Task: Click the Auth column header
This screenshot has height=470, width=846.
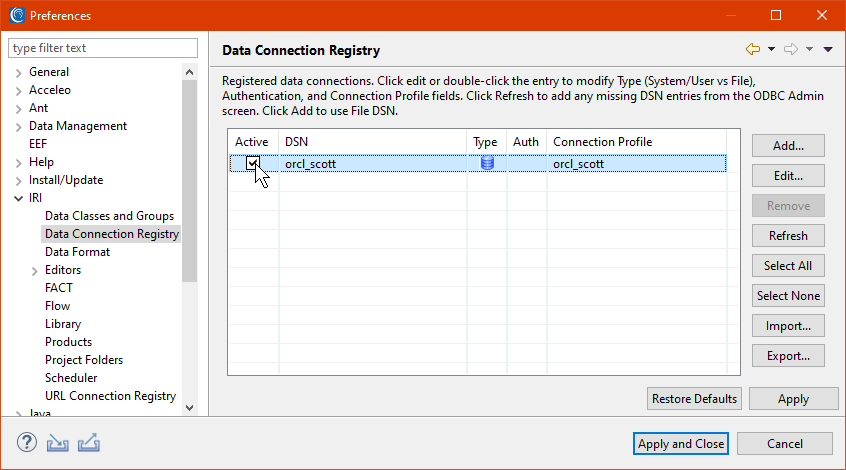Action: (x=527, y=142)
